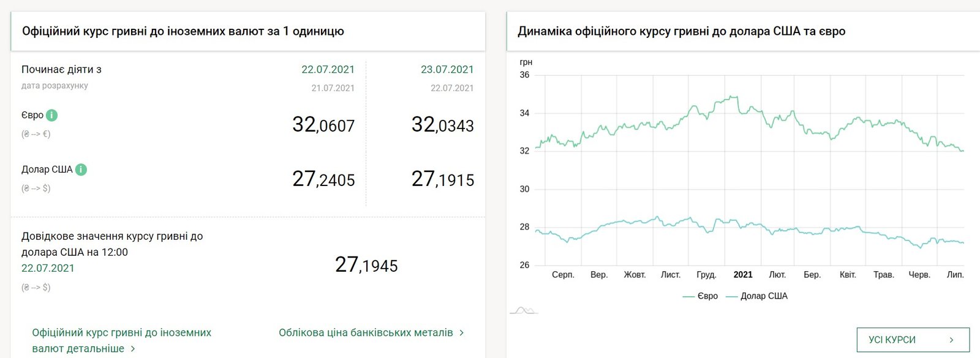Click the info icon beside Долар США
Image resolution: width=980 pixels, height=358 pixels.
point(81,170)
